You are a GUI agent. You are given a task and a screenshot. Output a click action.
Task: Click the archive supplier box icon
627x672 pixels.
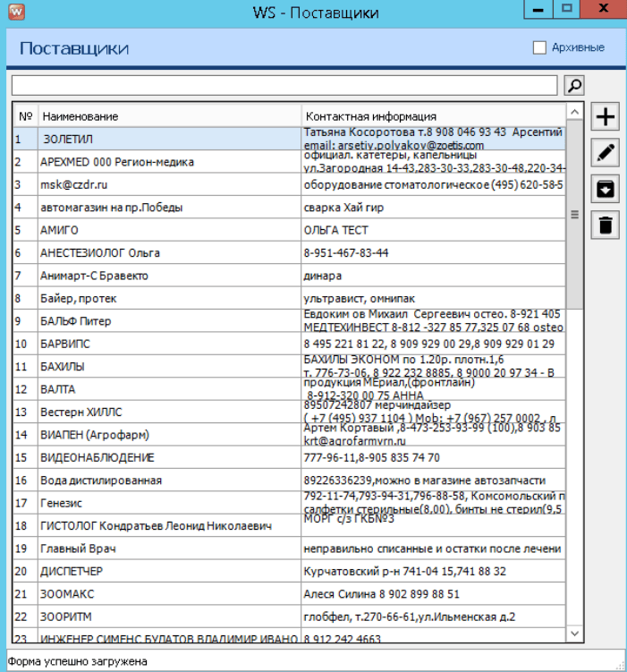(606, 188)
